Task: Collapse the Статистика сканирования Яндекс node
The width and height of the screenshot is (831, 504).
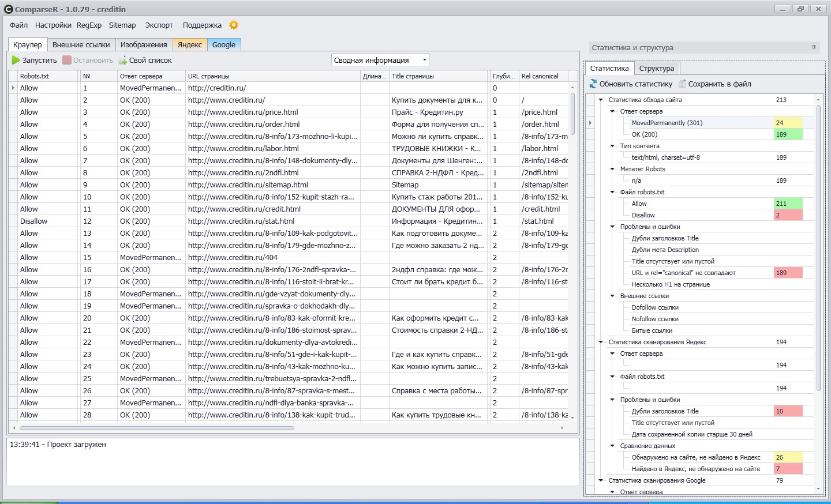Action: [x=601, y=342]
